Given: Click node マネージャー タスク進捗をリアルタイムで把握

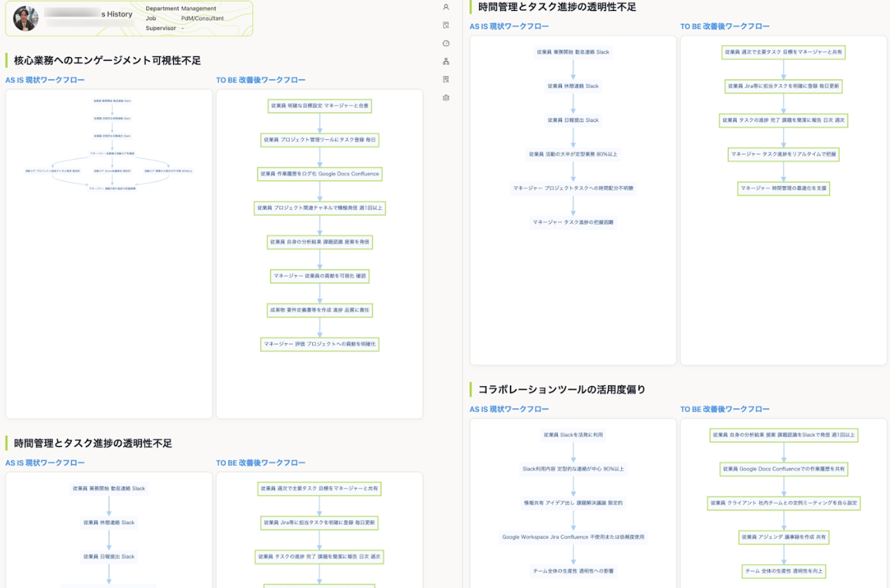Looking at the screenshot, I should coord(784,154).
